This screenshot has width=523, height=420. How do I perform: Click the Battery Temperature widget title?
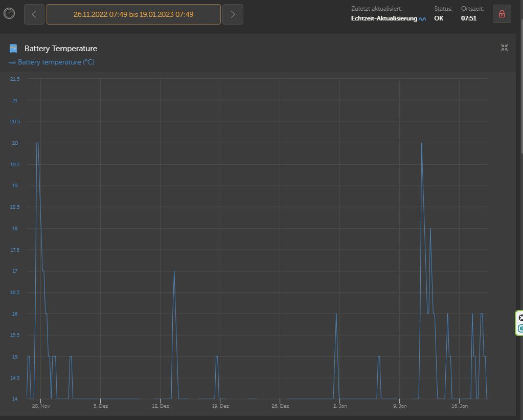[61, 49]
